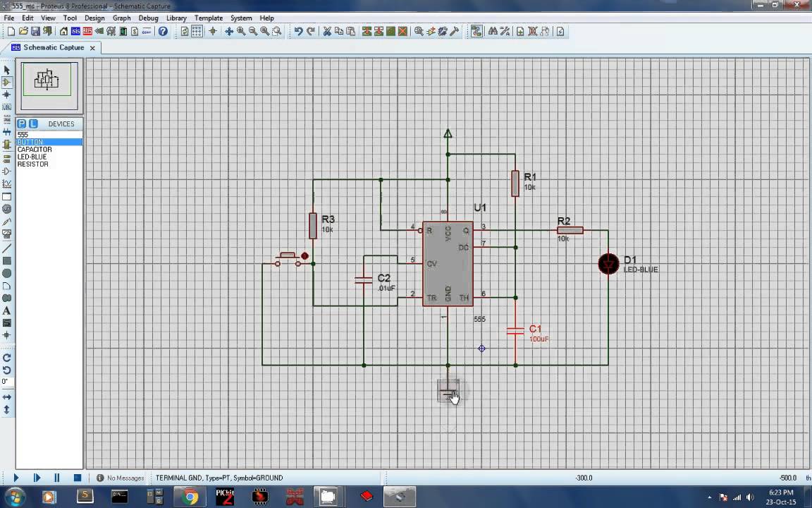Image resolution: width=812 pixels, height=508 pixels.
Task: Start the simulation with the Play button
Action: coord(16,478)
